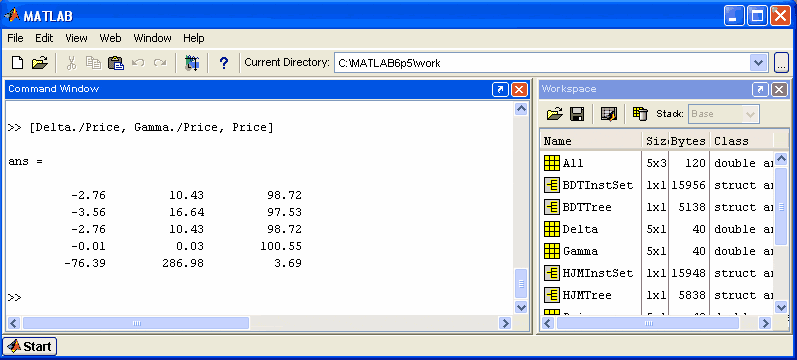Click the MATLAB Start button
This screenshot has width=797, height=360.
(x=29, y=347)
